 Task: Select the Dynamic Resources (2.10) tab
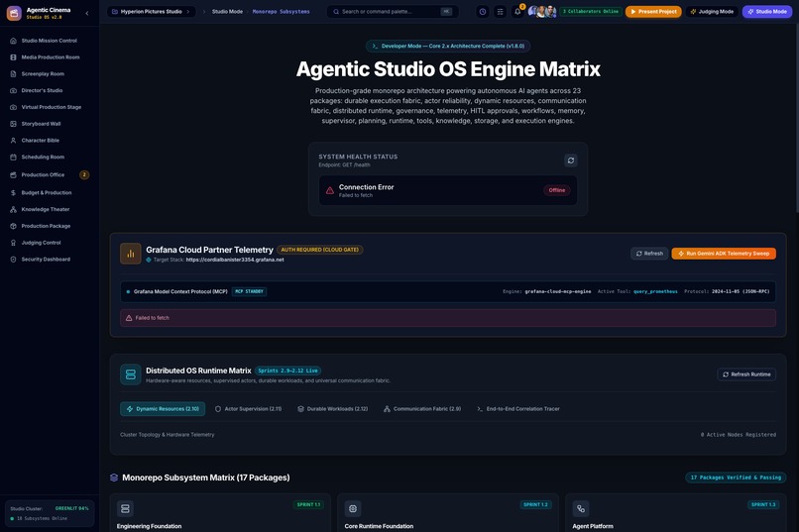click(x=163, y=409)
